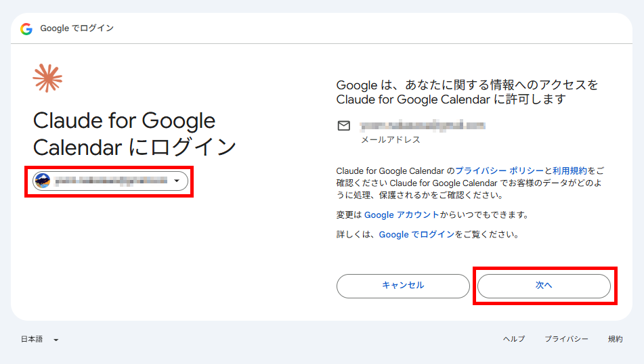Click the heading Claude for Google Calendar にログイン
Viewport: 644px width, 364px height.
click(x=134, y=134)
